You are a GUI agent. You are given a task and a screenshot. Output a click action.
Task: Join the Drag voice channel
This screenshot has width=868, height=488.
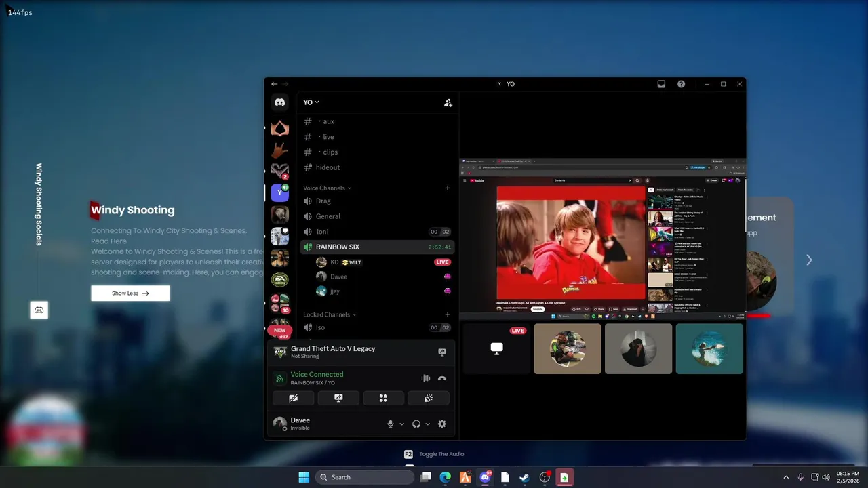click(x=377, y=201)
